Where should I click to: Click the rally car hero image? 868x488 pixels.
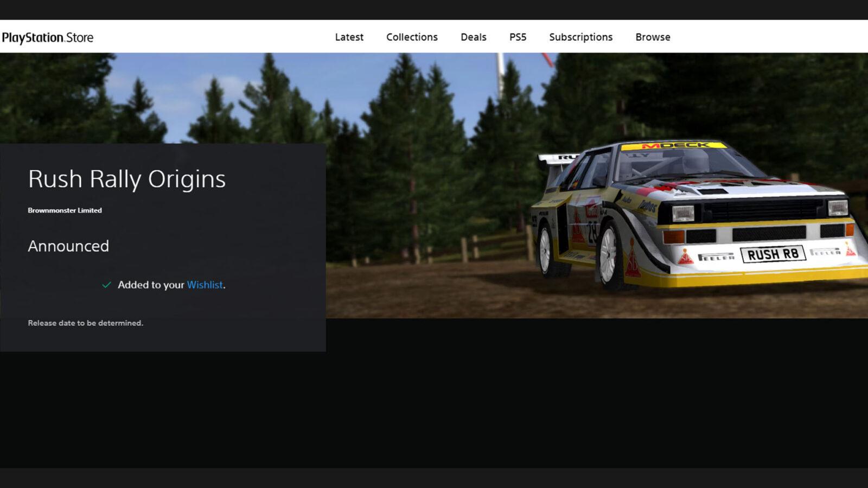point(678,217)
